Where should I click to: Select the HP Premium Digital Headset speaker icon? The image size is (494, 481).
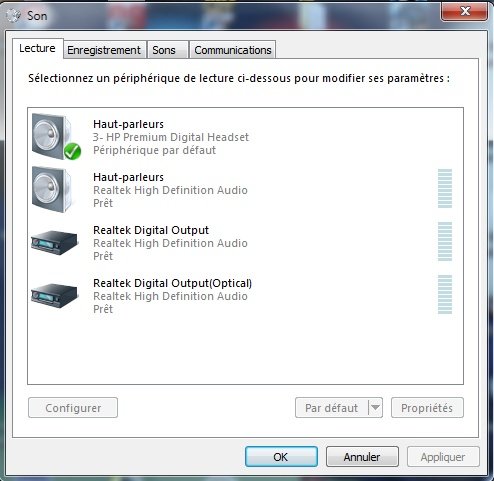[53, 136]
